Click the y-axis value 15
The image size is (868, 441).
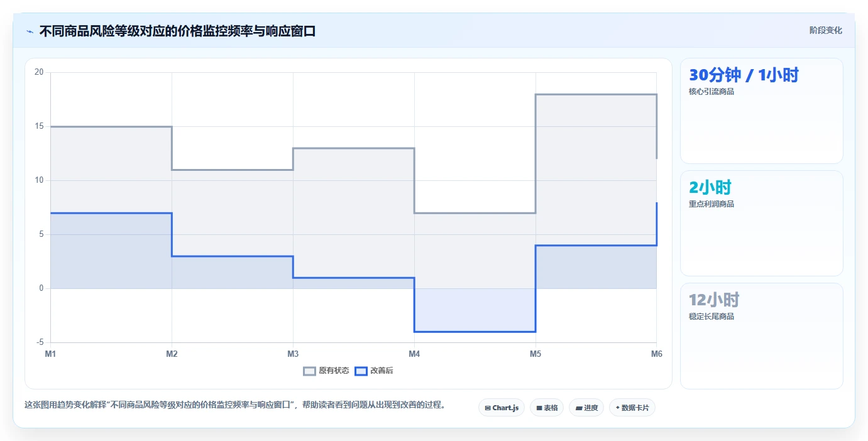pos(39,126)
